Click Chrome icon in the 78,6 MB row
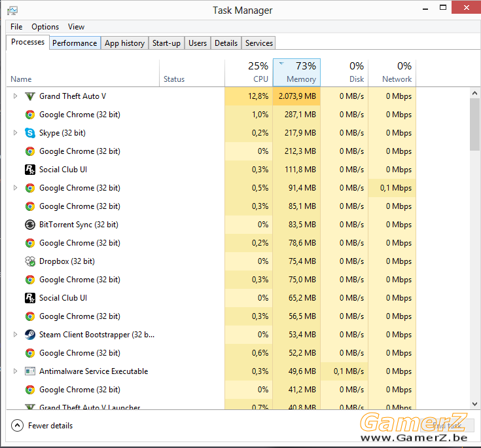The width and height of the screenshot is (481, 448). 29,243
